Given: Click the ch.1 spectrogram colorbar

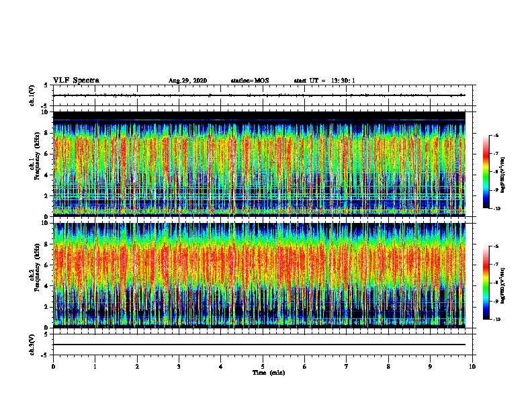Looking at the screenshot, I should pos(486,172).
